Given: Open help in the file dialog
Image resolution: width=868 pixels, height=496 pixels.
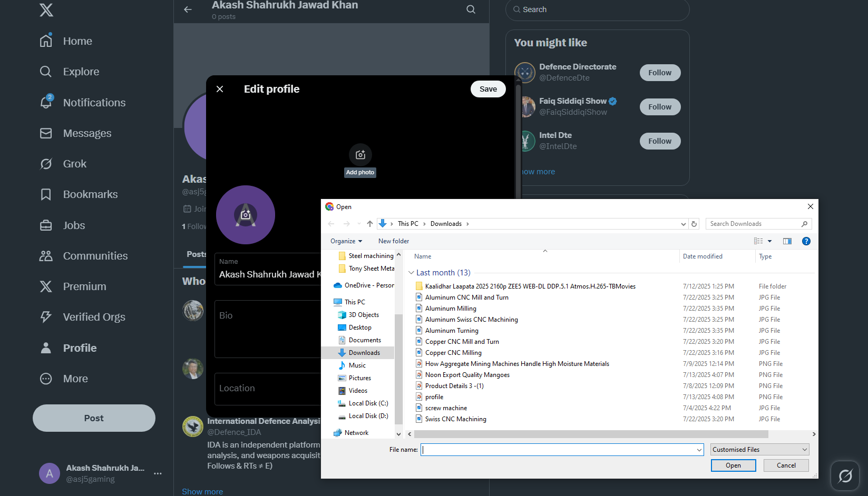Looking at the screenshot, I should 806,241.
